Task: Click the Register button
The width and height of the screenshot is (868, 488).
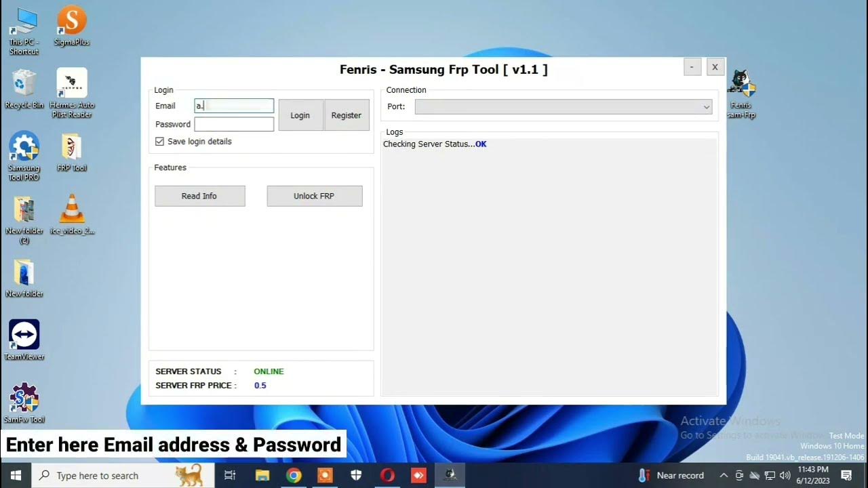Action: pyautogui.click(x=347, y=115)
